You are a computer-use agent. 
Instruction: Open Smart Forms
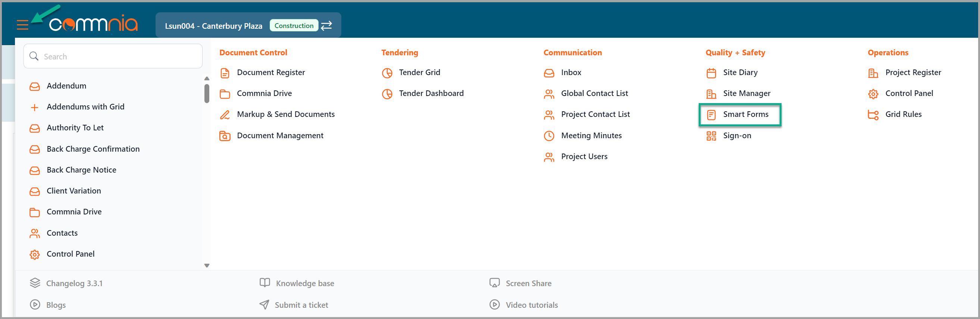coord(745,114)
